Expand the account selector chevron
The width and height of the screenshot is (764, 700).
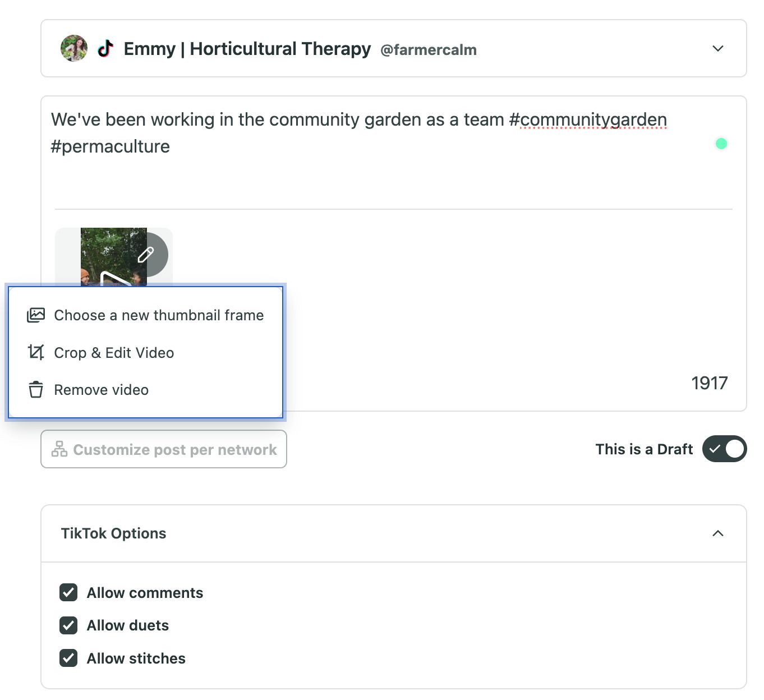click(x=717, y=48)
